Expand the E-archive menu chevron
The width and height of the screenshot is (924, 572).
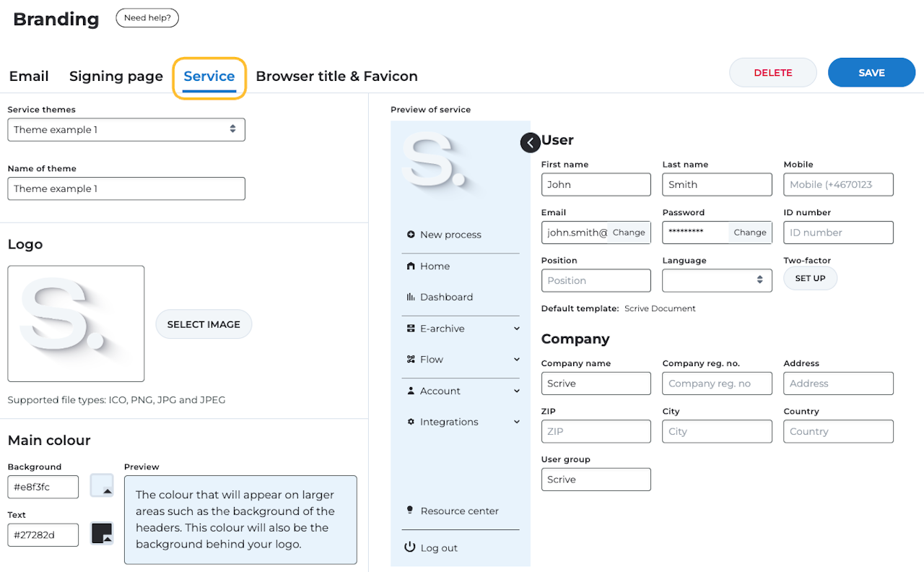(517, 329)
